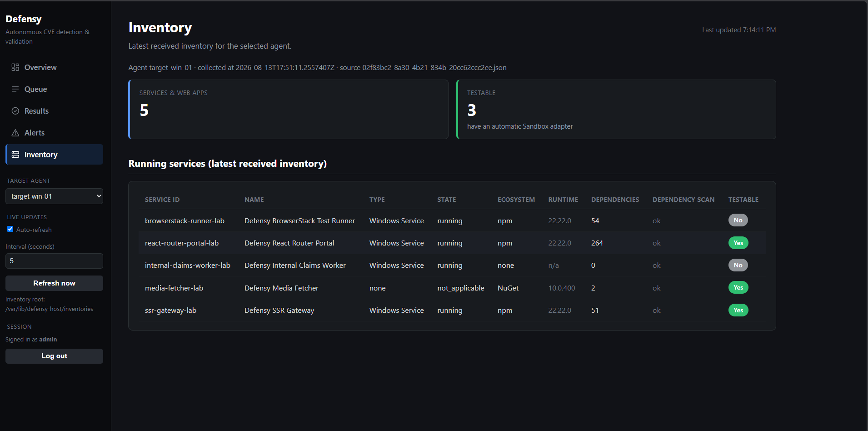The height and width of the screenshot is (431, 868).
Task: Click the Yes badge for react-router-portal-lab
Action: point(738,243)
